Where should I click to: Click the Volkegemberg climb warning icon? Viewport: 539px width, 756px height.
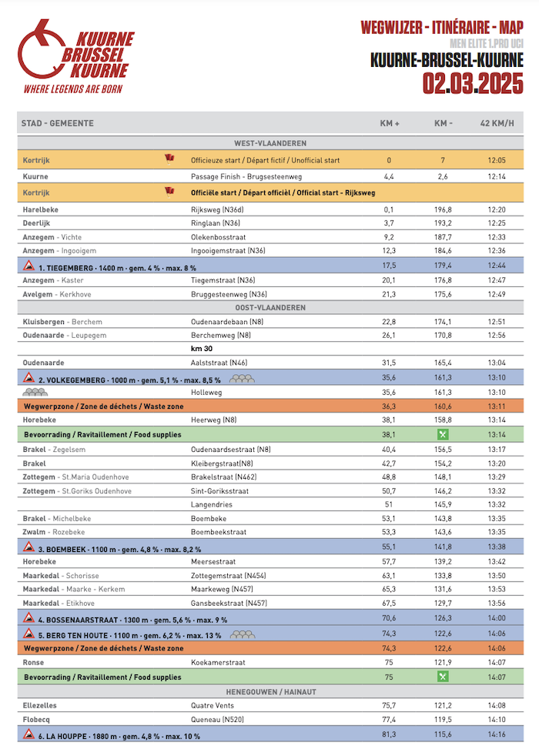point(28,378)
